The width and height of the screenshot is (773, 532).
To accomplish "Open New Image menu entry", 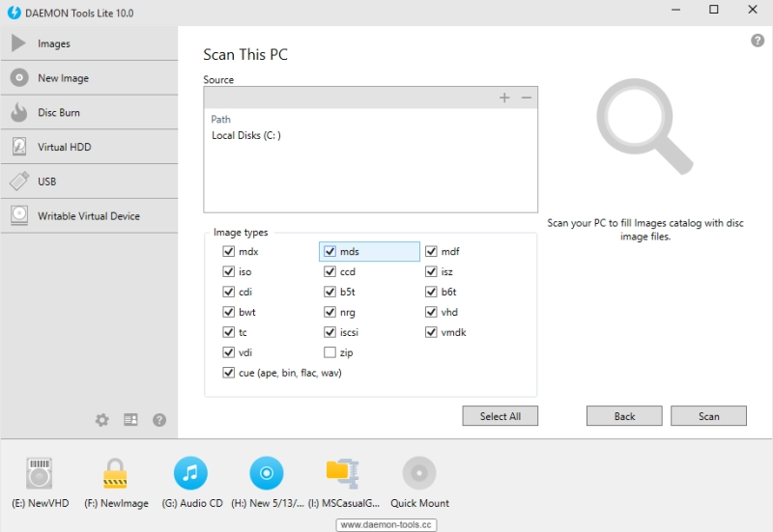I will click(x=64, y=78).
